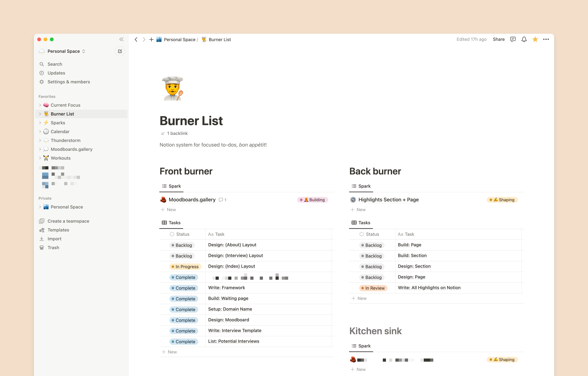The height and width of the screenshot is (376, 588).
Task: Go forward with the right arrow
Action: [x=144, y=40]
